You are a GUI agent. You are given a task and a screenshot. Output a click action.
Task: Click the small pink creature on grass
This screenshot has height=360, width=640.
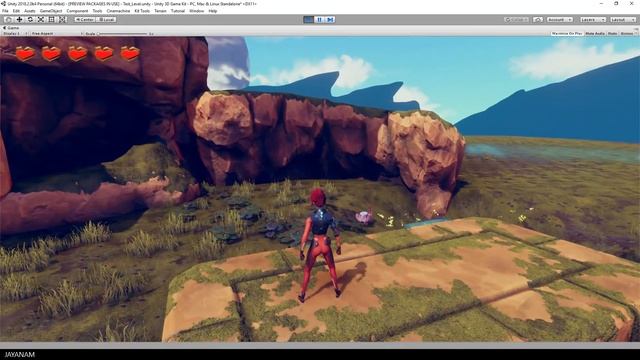click(364, 217)
